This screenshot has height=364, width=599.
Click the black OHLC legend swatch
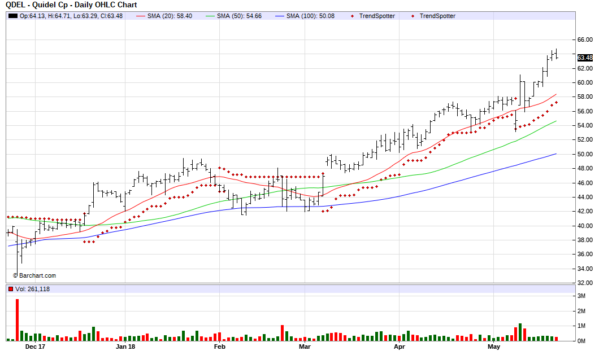click(x=13, y=16)
